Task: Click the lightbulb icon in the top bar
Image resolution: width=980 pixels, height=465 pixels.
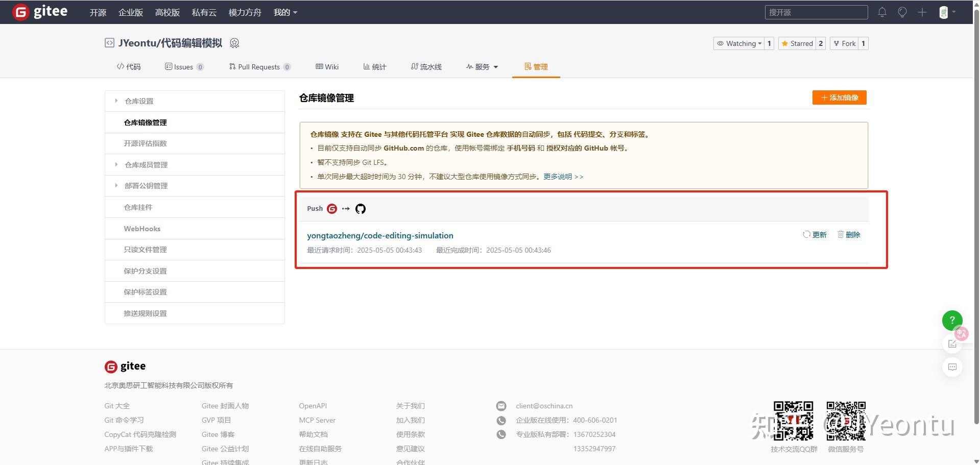Action: click(x=902, y=12)
